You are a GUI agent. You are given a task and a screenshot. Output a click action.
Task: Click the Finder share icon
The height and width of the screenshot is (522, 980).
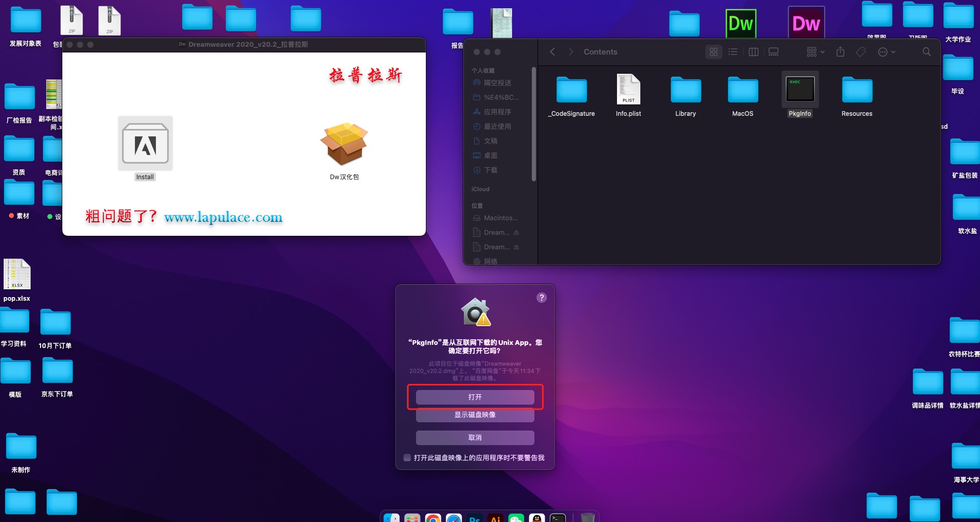(x=840, y=52)
